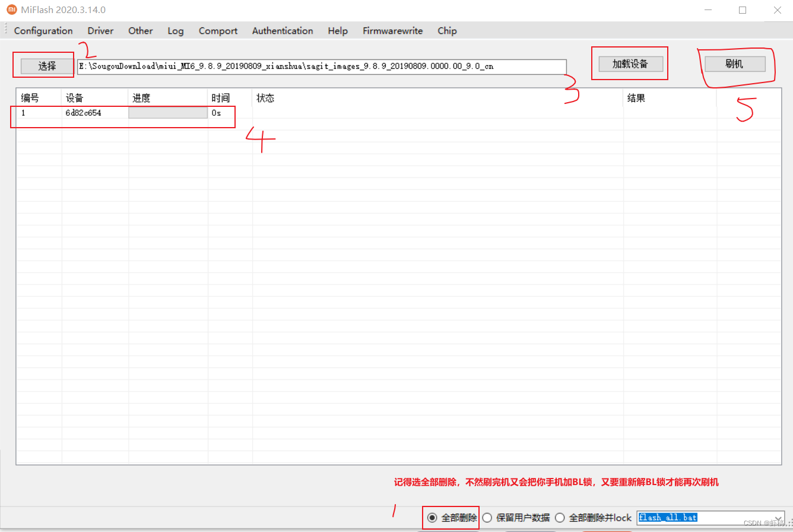This screenshot has height=532, width=793.
Task: Open the Other menu
Action: coord(141,31)
